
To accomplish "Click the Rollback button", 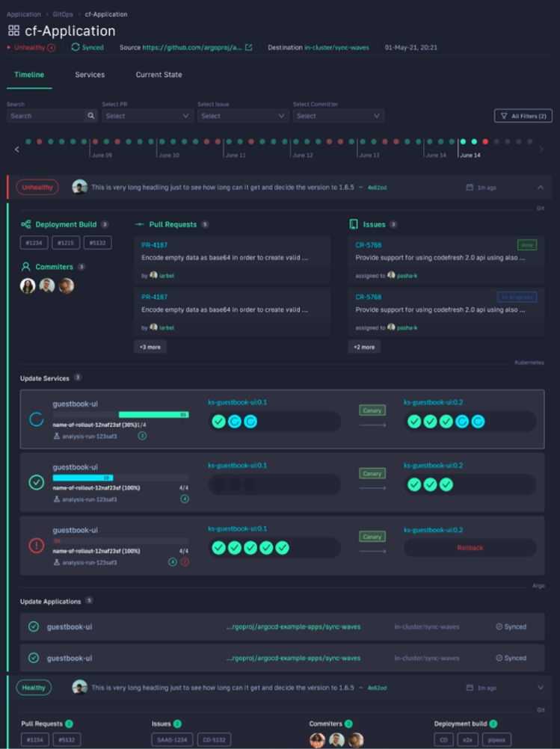I will (x=470, y=548).
